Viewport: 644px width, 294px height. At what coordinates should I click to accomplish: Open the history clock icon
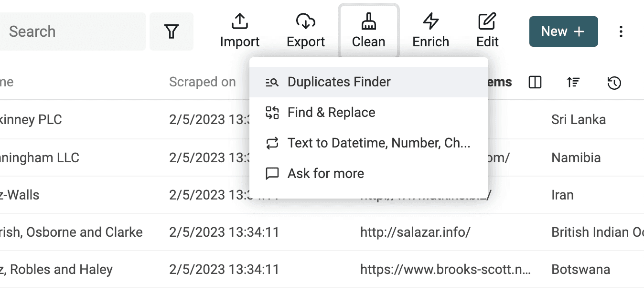pyautogui.click(x=614, y=83)
